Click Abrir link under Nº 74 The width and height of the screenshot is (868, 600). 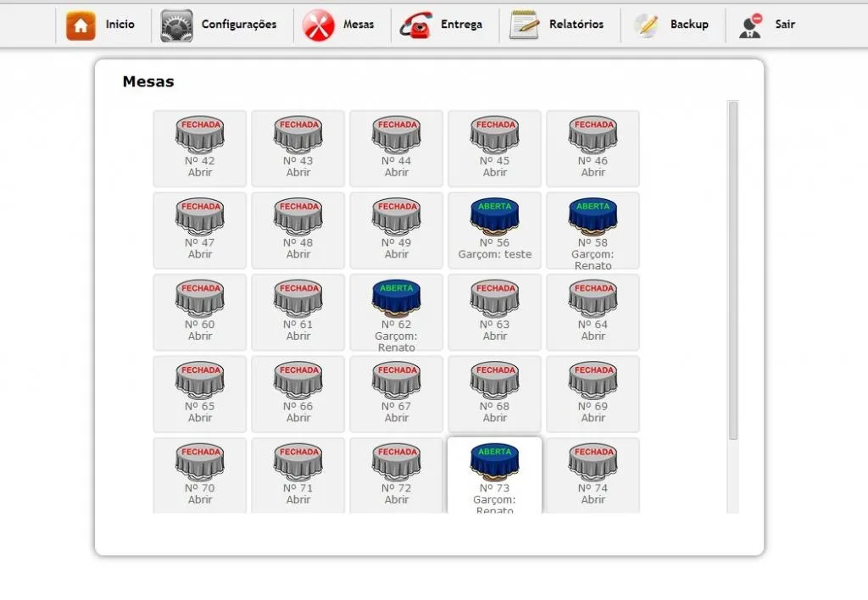coord(593,500)
